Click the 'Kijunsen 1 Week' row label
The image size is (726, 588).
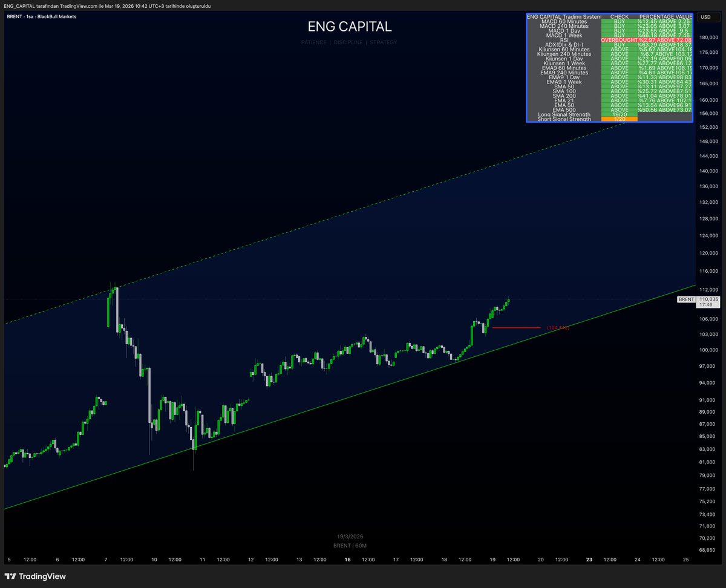564,64
